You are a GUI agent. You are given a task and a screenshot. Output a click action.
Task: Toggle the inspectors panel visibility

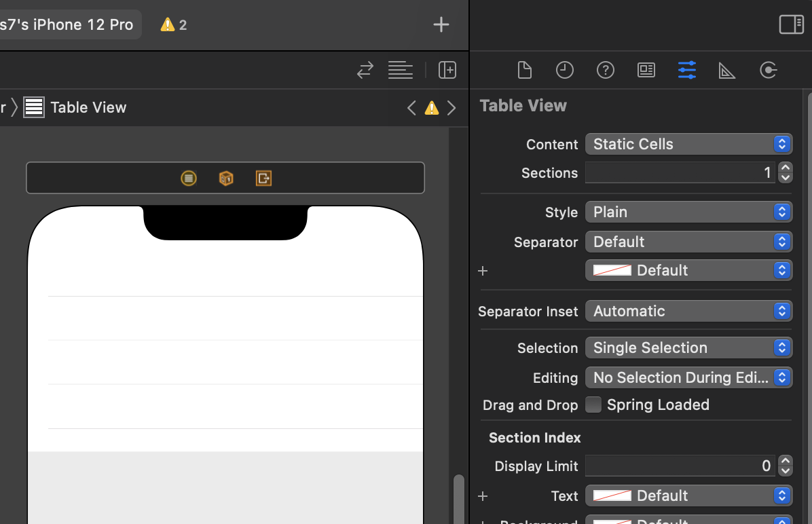click(791, 24)
